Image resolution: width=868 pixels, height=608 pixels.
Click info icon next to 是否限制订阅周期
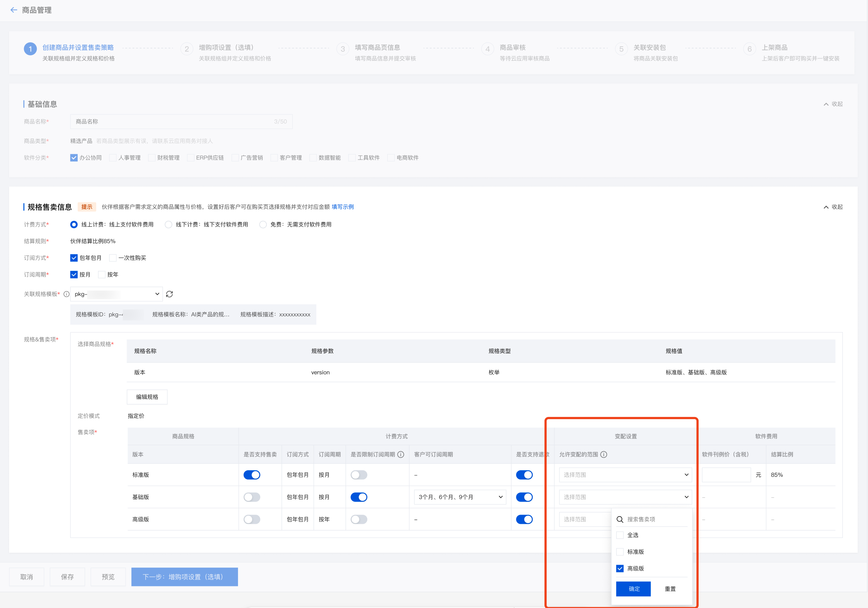point(401,455)
